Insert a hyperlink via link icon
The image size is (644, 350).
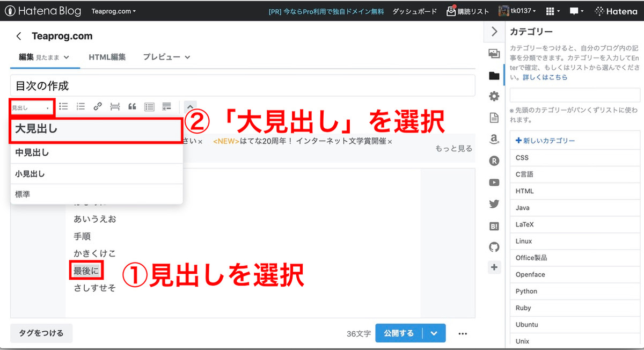[98, 106]
